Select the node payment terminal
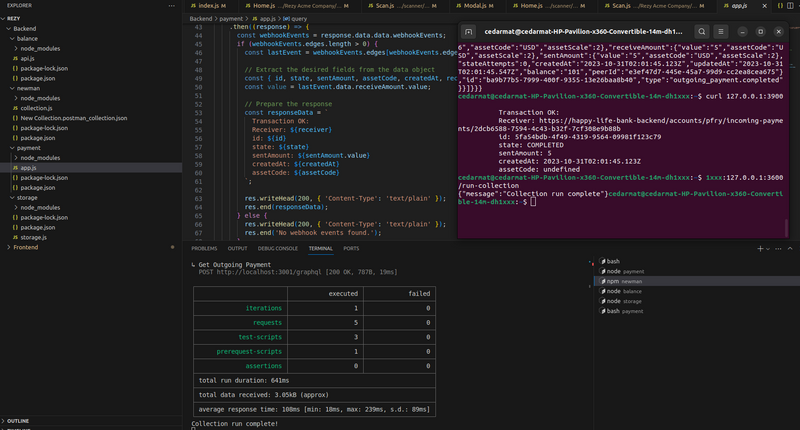 click(x=697, y=271)
